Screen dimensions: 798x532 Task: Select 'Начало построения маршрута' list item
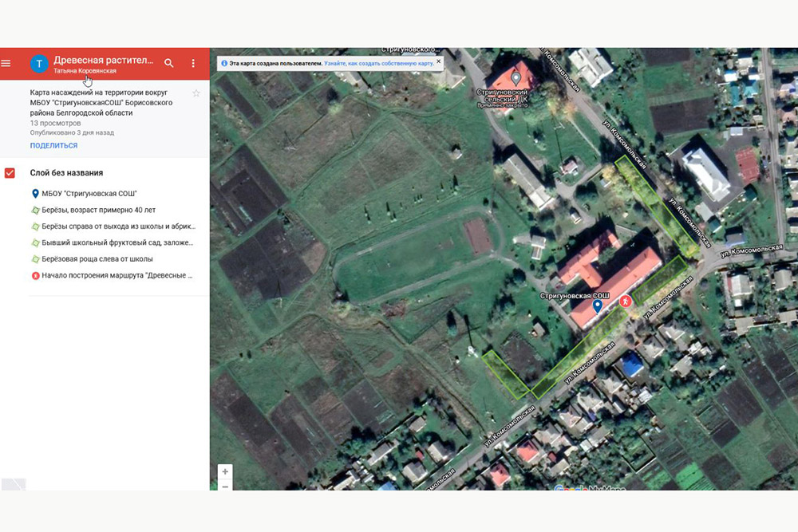[x=112, y=276]
